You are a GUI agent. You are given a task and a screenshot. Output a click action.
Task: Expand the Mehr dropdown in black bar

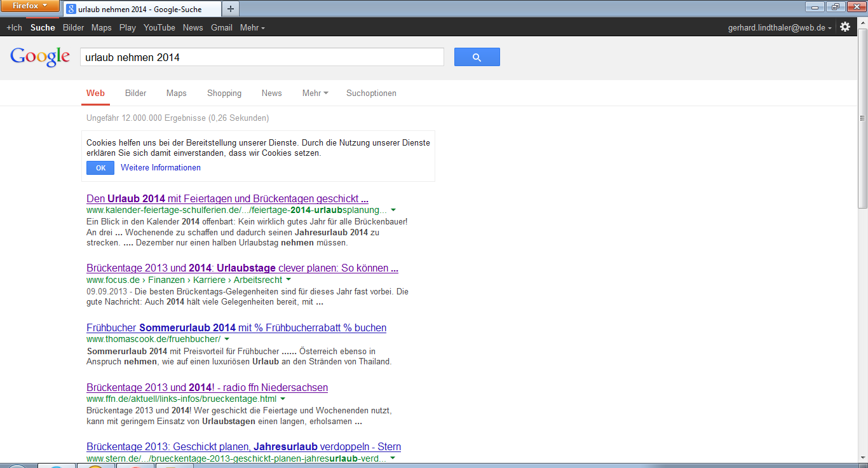252,27
